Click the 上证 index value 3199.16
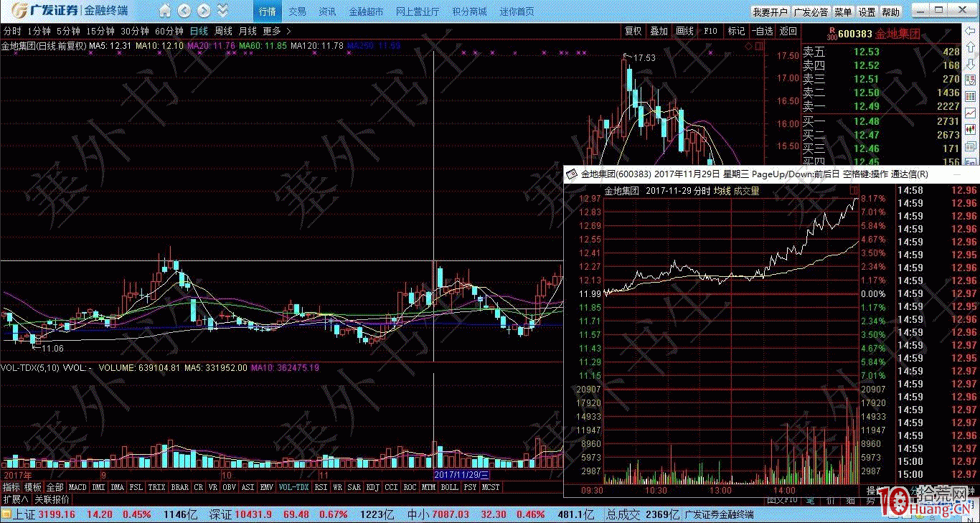 coord(57,514)
